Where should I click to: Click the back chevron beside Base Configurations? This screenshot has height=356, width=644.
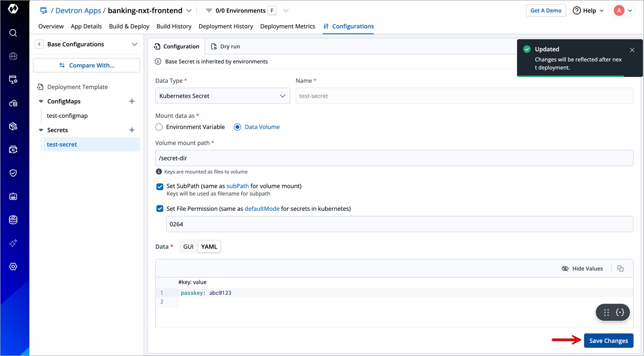coord(39,44)
